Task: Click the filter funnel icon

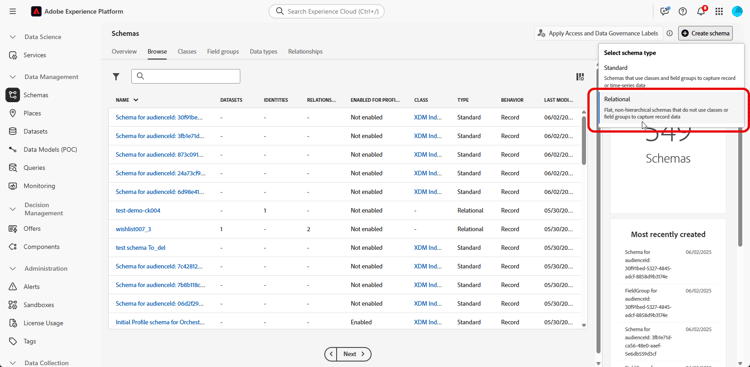Action: [x=116, y=77]
